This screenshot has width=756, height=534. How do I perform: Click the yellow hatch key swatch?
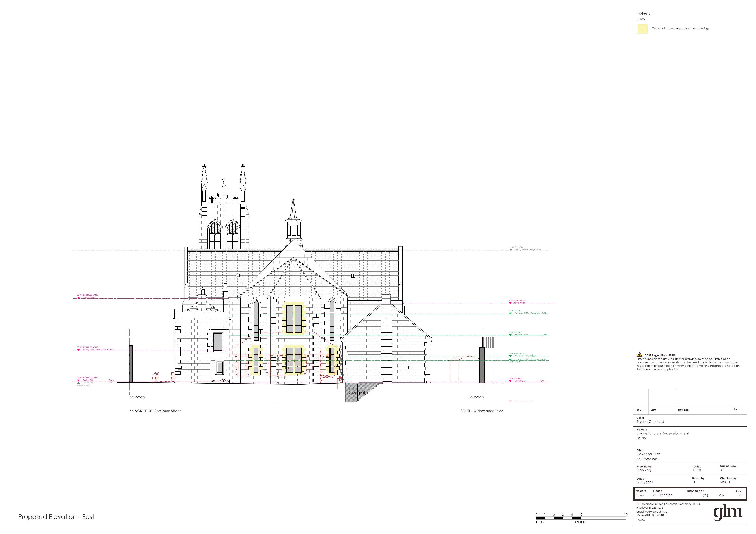point(642,29)
